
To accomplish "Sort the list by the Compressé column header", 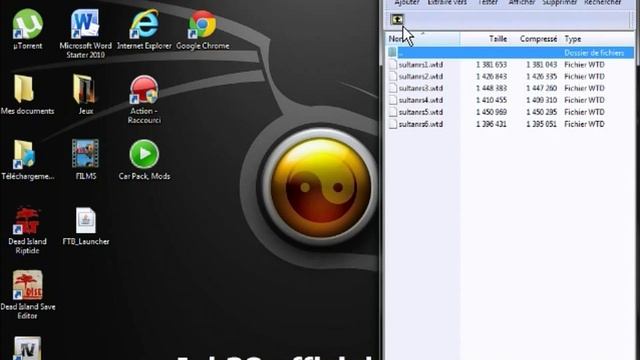I will click(x=536, y=39).
